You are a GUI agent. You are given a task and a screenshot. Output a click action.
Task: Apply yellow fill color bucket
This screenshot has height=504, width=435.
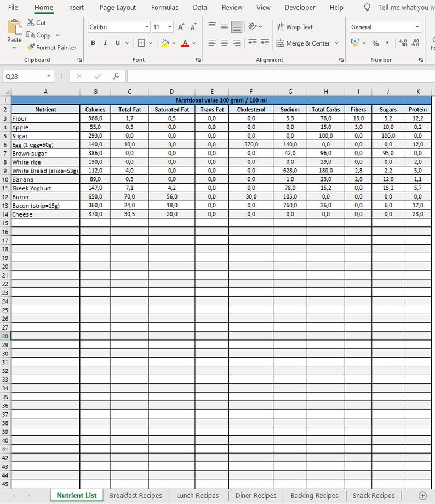[165, 43]
